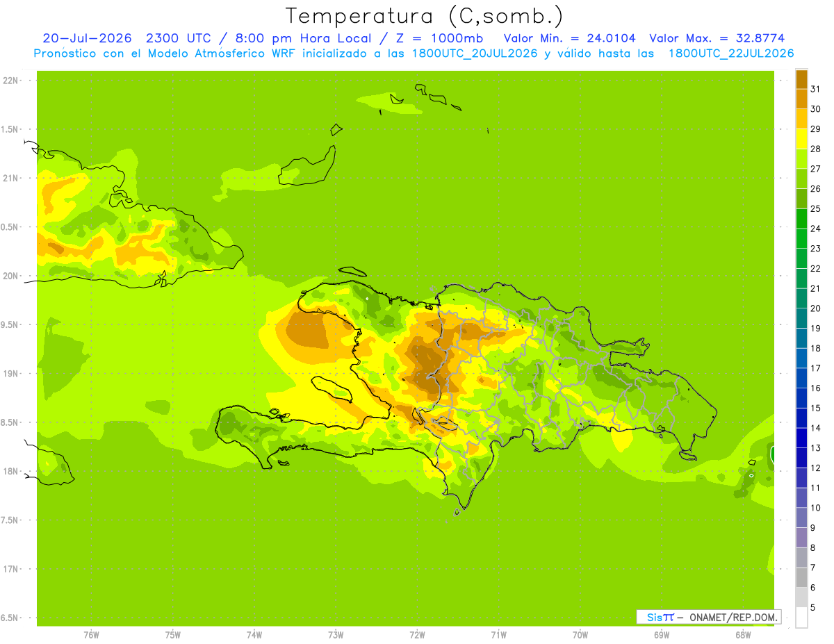
Task: Pick the lime swatch between 27 and 28
Action: click(801, 159)
